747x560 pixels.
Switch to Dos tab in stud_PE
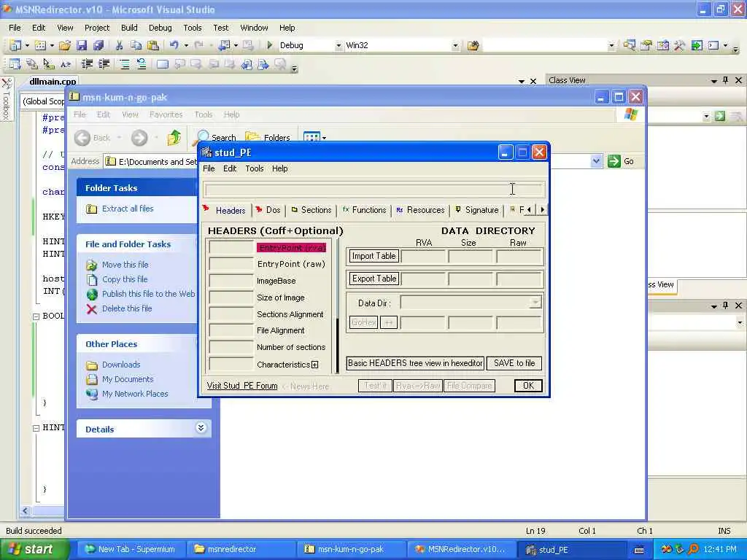(268, 210)
